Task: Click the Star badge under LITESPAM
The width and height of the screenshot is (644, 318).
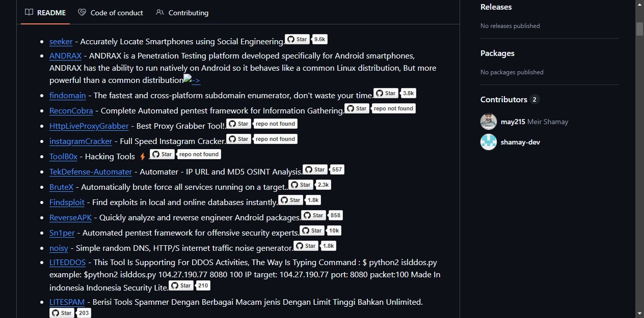Action: pyautogui.click(x=62, y=313)
